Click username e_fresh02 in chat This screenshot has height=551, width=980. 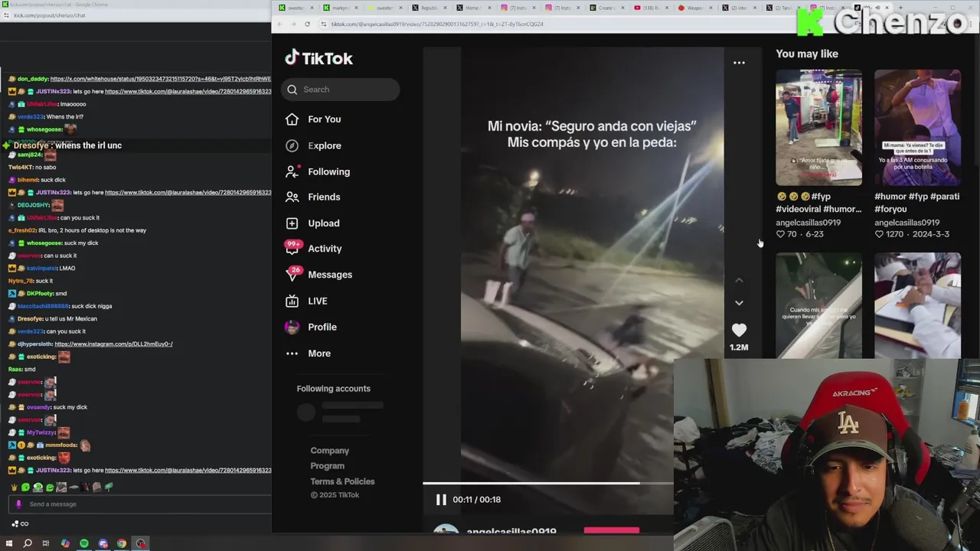tap(22, 230)
